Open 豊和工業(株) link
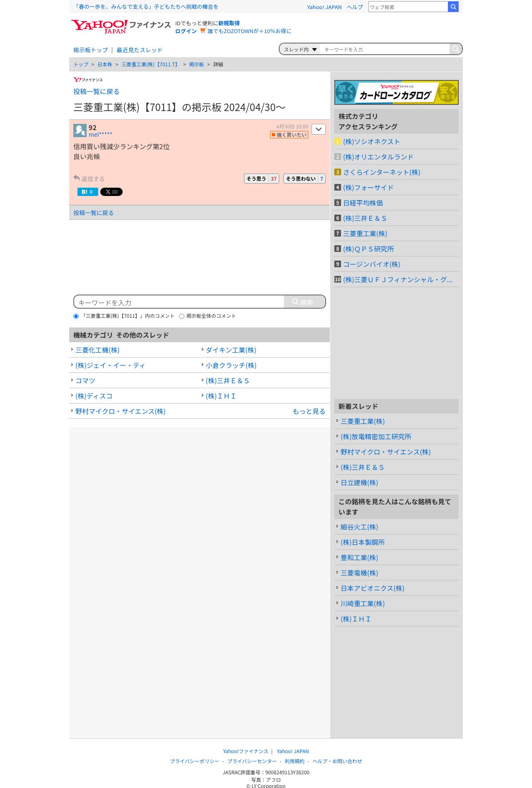This screenshot has height=788, width=532. click(x=359, y=558)
